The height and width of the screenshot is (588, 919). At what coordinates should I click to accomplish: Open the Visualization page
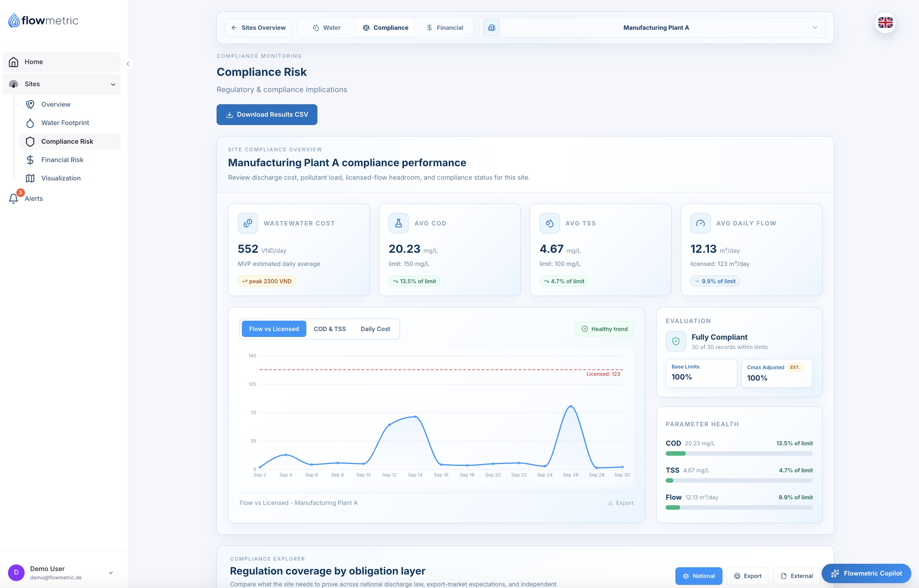click(x=70, y=178)
